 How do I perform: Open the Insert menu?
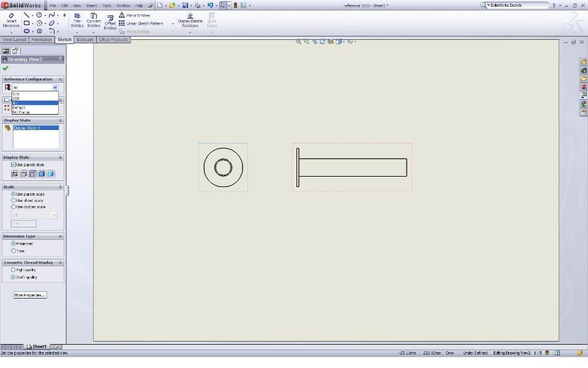click(91, 6)
